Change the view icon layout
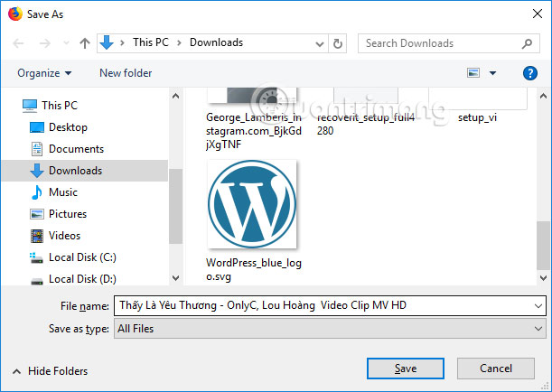The image size is (552, 392). tap(473, 73)
